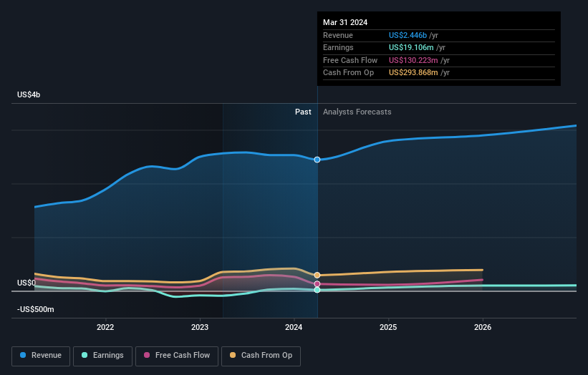Select the 2022 x-axis label
This screenshot has width=588, height=375.
pos(105,327)
